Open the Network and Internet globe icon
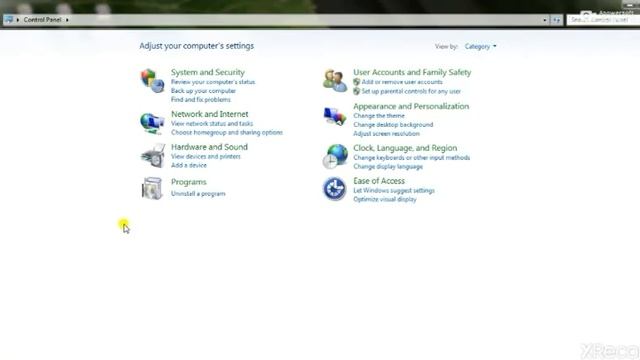640x360 pixels. [152, 123]
